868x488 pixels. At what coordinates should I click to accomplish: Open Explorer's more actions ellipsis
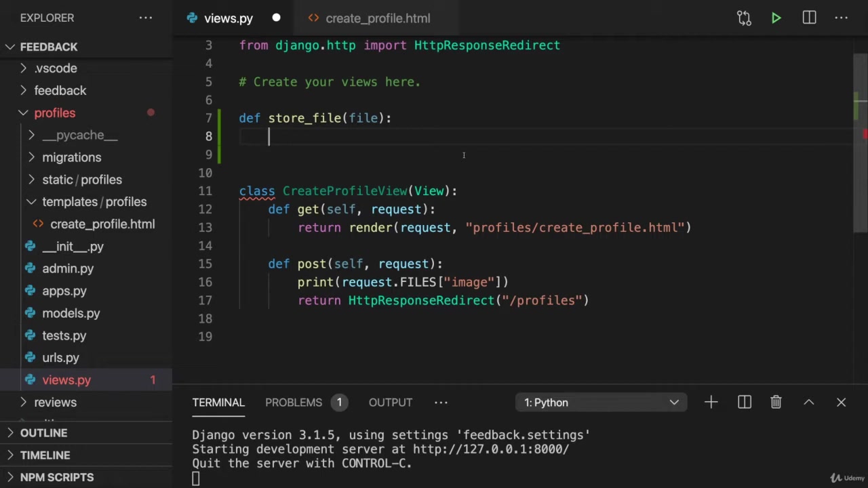pos(146,18)
